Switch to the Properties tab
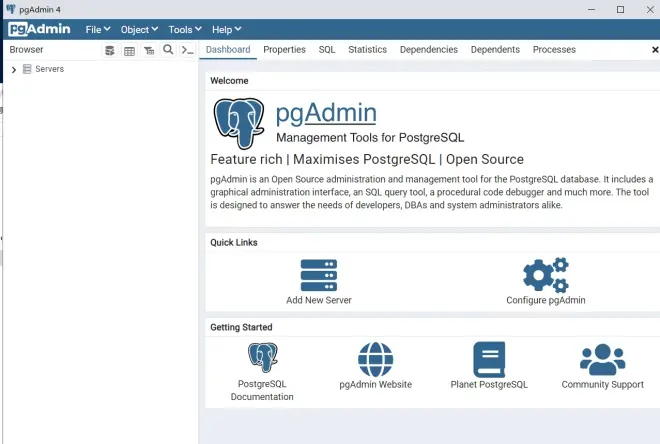660x444 pixels. pyautogui.click(x=285, y=50)
